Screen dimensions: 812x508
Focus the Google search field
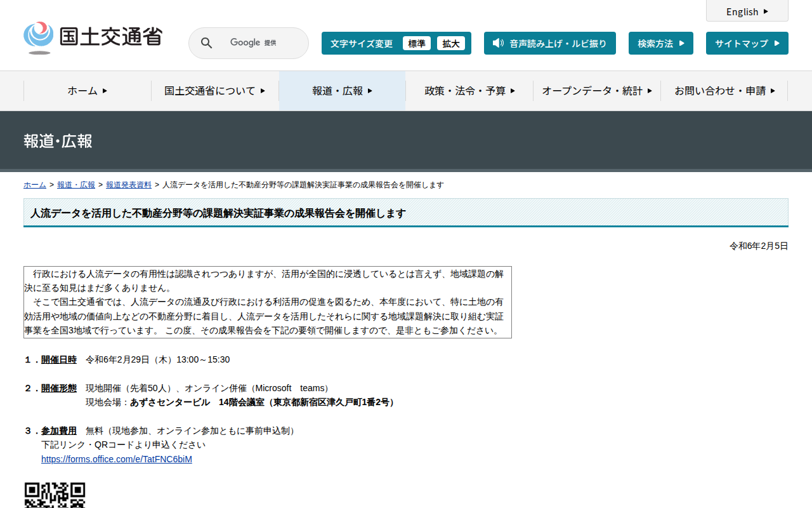click(x=249, y=43)
